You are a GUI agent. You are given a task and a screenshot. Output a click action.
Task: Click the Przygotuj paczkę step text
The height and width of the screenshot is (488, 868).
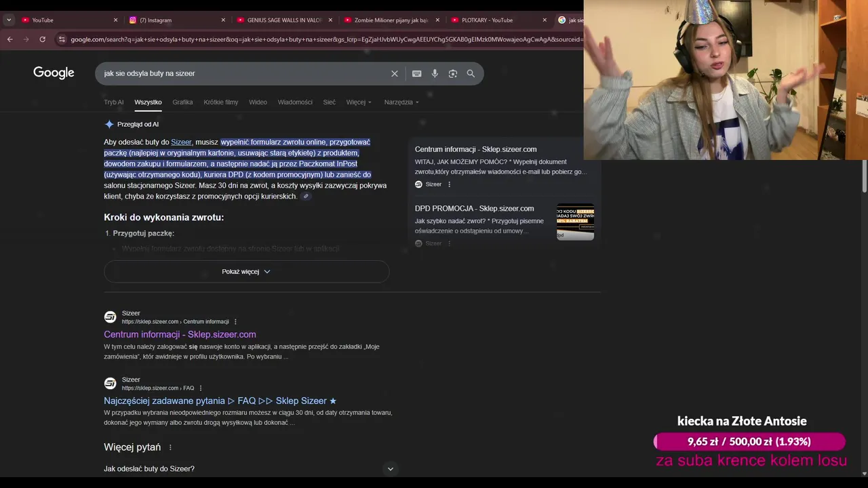click(x=143, y=233)
